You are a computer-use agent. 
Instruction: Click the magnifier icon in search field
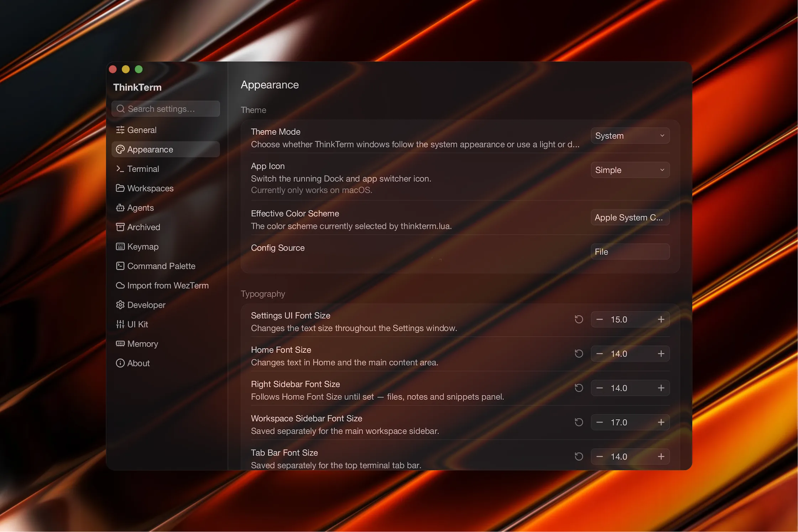pos(121,109)
